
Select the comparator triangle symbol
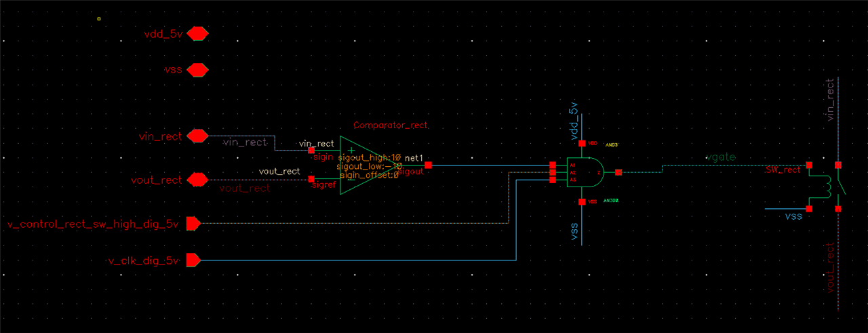click(359, 165)
